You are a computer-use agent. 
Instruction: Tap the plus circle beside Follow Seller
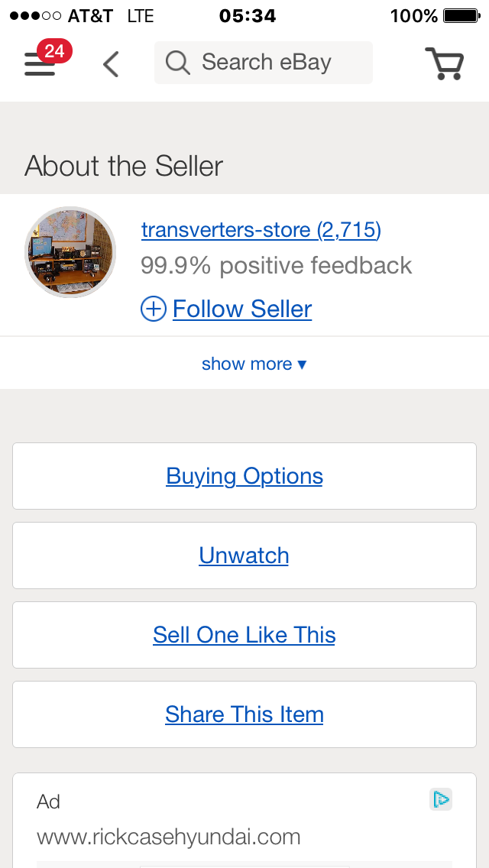(154, 309)
